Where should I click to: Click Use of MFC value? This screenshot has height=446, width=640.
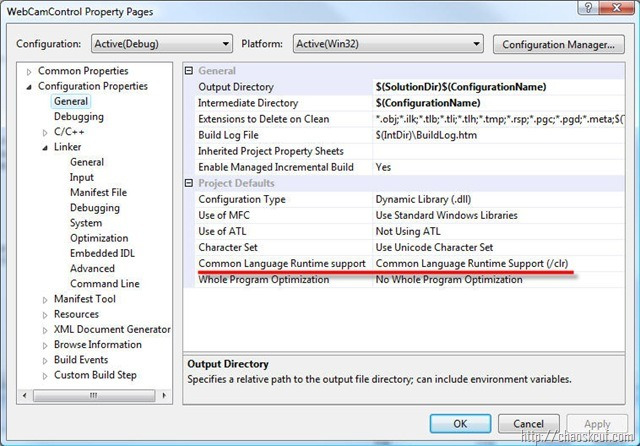[498, 215]
